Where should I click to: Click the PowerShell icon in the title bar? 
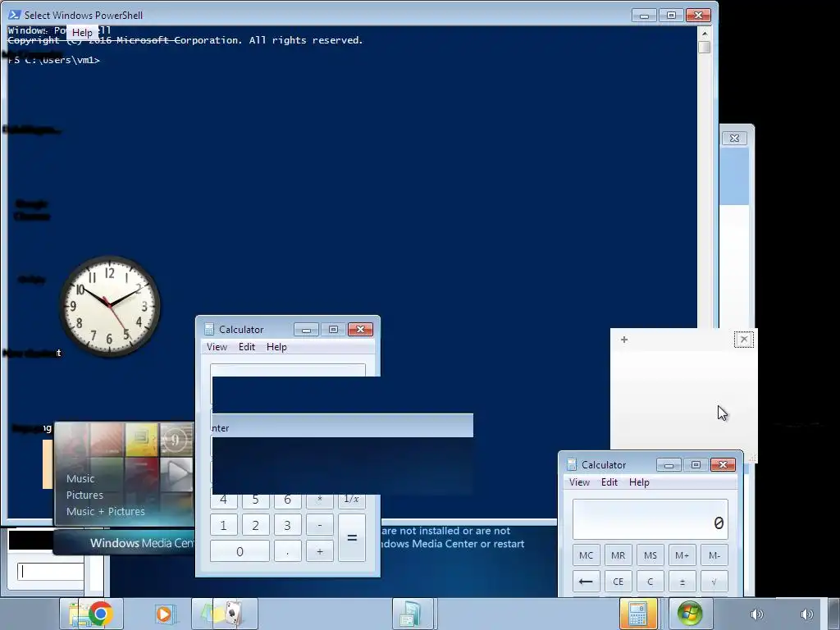[x=15, y=15]
